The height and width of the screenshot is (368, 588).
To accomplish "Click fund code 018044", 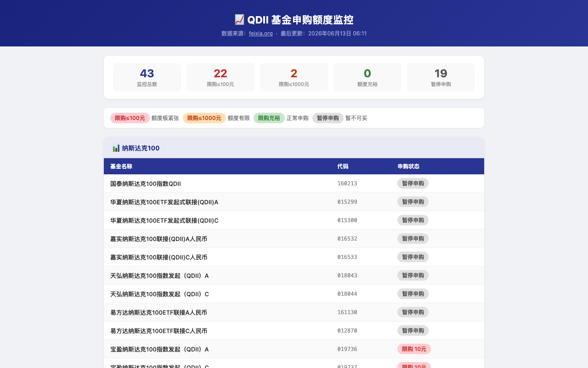I will (347, 294).
